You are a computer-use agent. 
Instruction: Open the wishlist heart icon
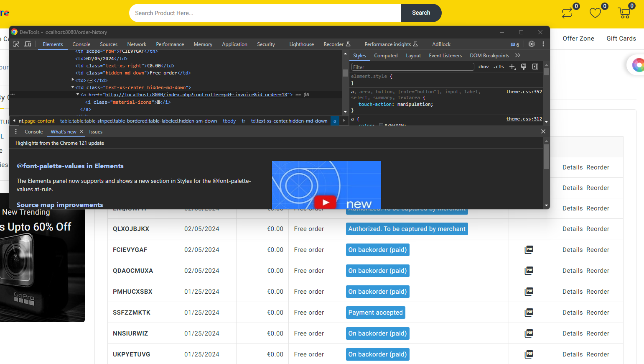(595, 13)
